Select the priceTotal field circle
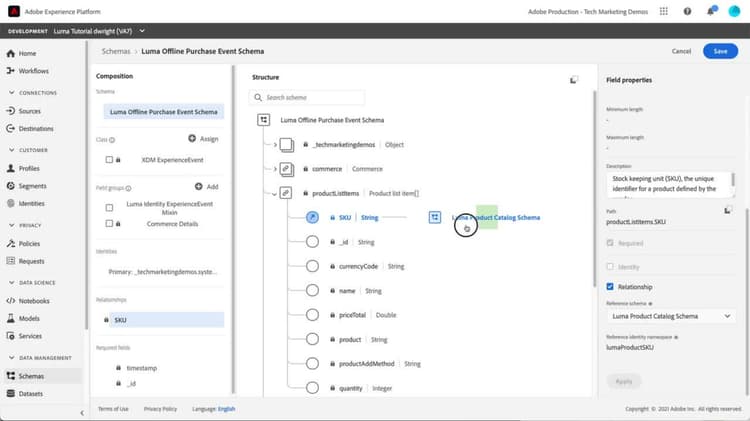Screen dimensions: 750x421 pyautogui.click(x=312, y=315)
